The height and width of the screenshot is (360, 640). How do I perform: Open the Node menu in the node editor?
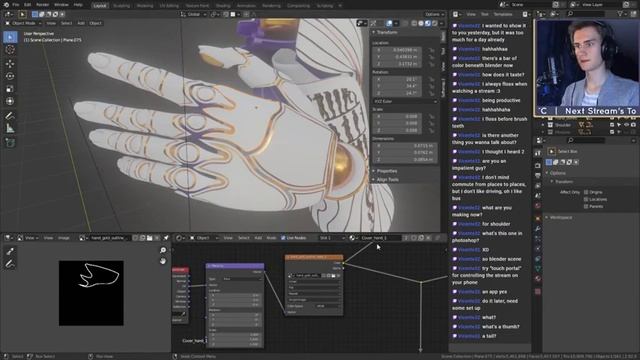[x=271, y=238]
